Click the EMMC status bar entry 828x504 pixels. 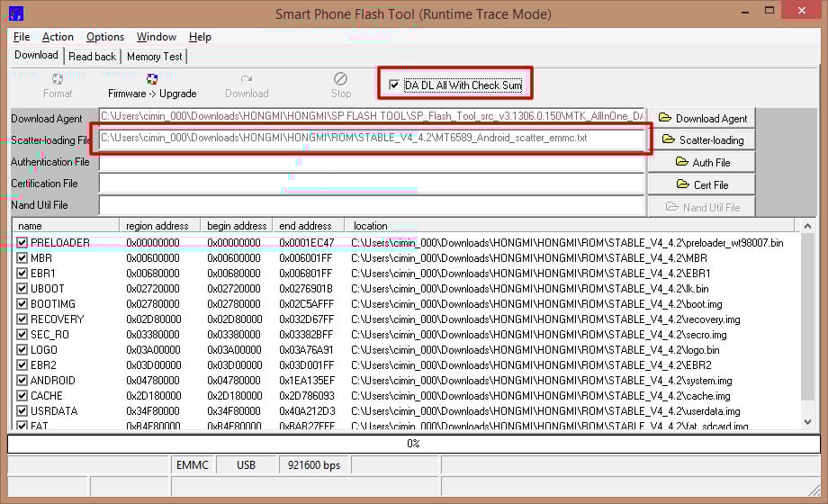tap(193, 465)
